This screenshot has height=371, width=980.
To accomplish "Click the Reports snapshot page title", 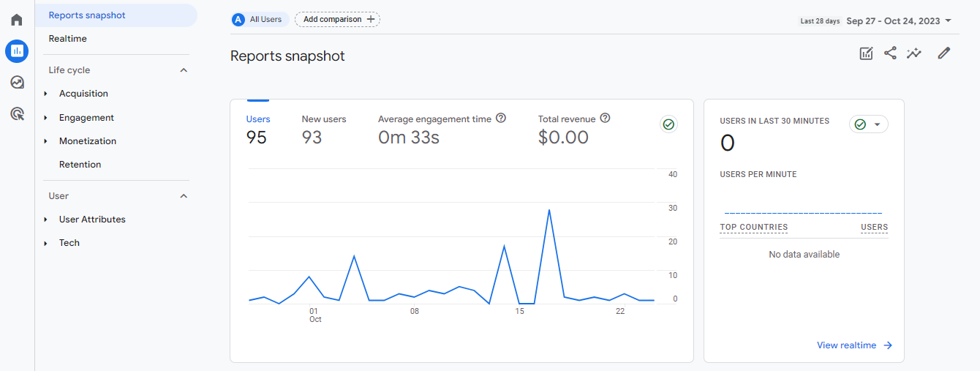I will click(x=287, y=56).
